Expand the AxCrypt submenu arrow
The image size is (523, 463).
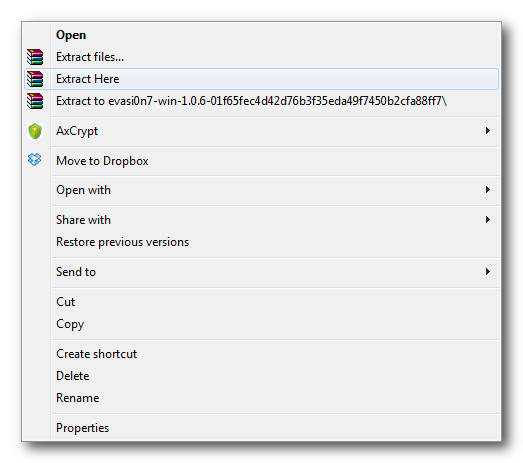click(488, 130)
